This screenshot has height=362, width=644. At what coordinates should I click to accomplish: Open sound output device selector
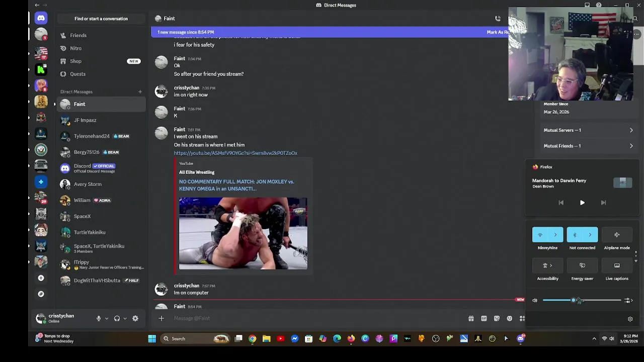click(628, 301)
